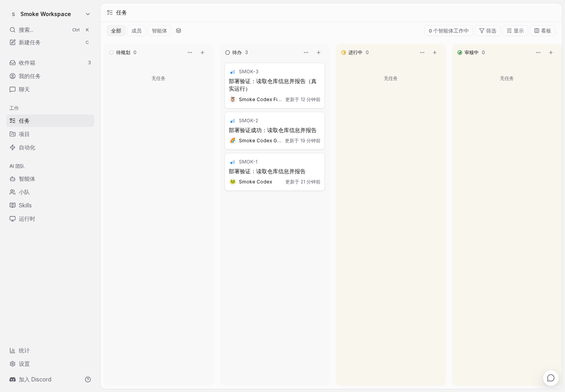Open the 收件箱 inbox
This screenshot has height=392, width=565.
pos(50,63)
